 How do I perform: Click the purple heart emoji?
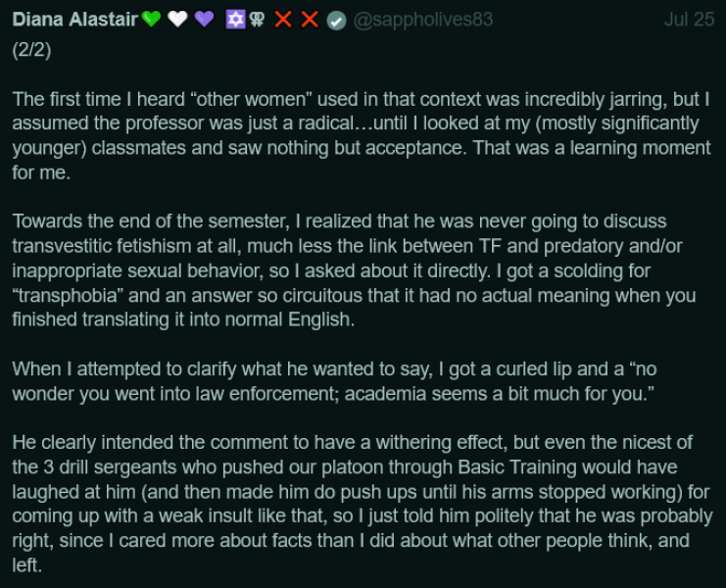point(204,19)
